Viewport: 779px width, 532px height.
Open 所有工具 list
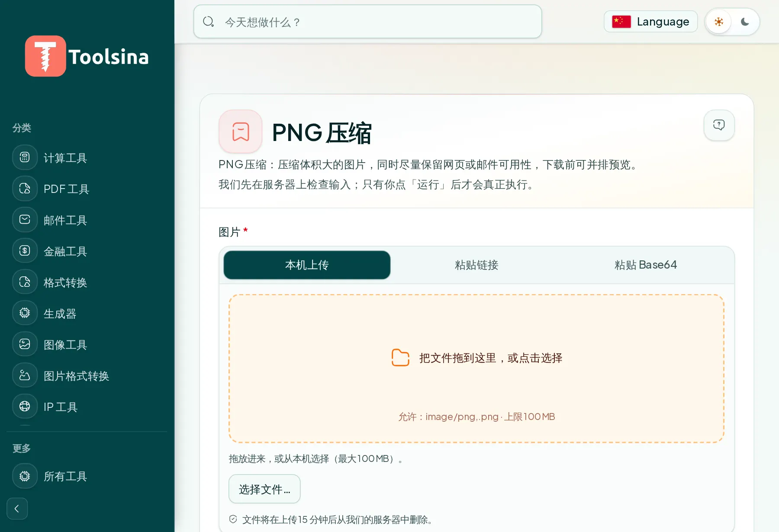point(65,476)
